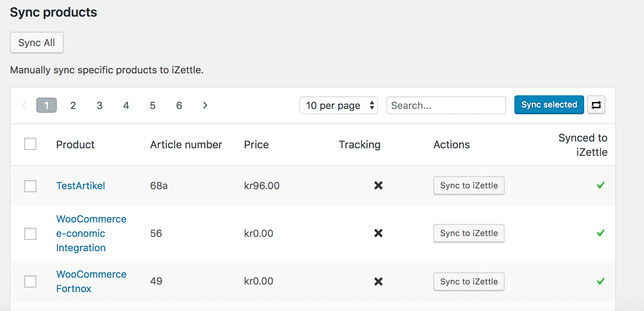Screen dimensions: 644x311
Task: Click green checkmark for e-conomic Integration row
Action: pyautogui.click(x=600, y=233)
